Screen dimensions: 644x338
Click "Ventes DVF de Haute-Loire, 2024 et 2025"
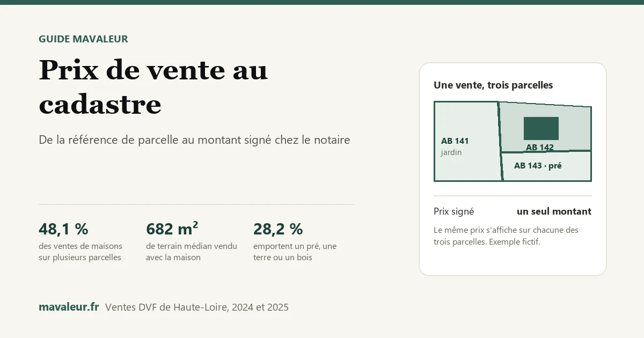pyautogui.click(x=197, y=307)
